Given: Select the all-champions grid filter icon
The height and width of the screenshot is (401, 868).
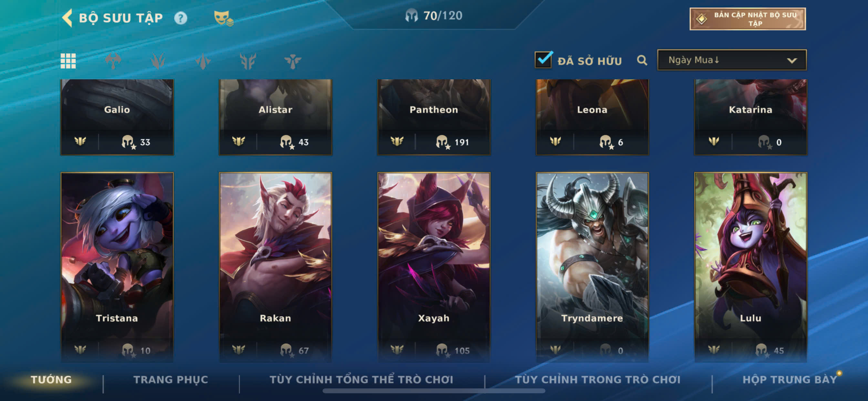Looking at the screenshot, I should pos(68,61).
